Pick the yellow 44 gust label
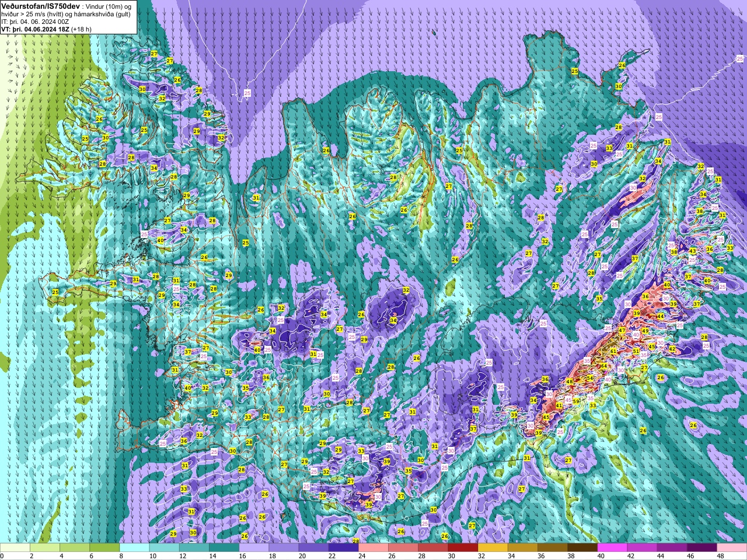The image size is (747, 560). pyautogui.click(x=661, y=316)
